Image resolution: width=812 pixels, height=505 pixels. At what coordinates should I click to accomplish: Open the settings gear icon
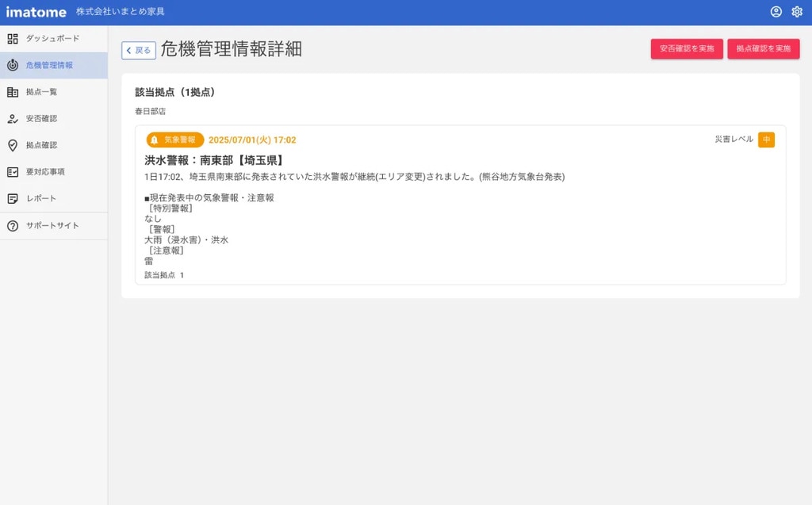click(x=797, y=12)
